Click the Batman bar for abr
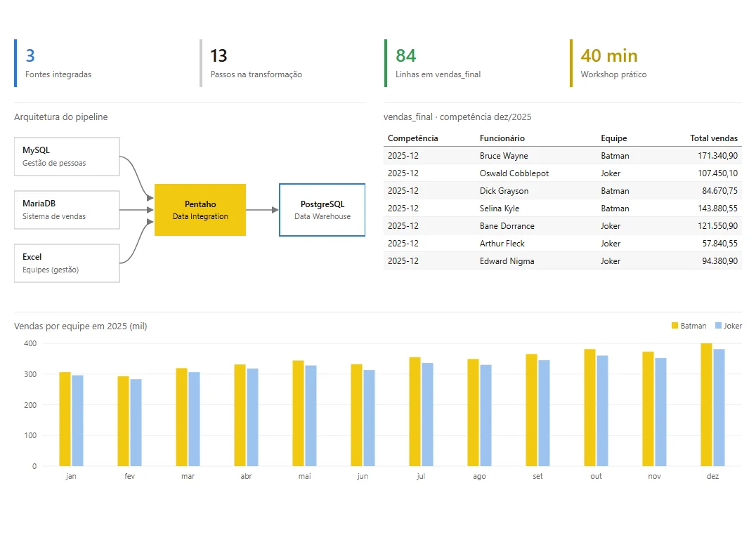This screenshot has width=756, height=542. pyautogui.click(x=240, y=416)
